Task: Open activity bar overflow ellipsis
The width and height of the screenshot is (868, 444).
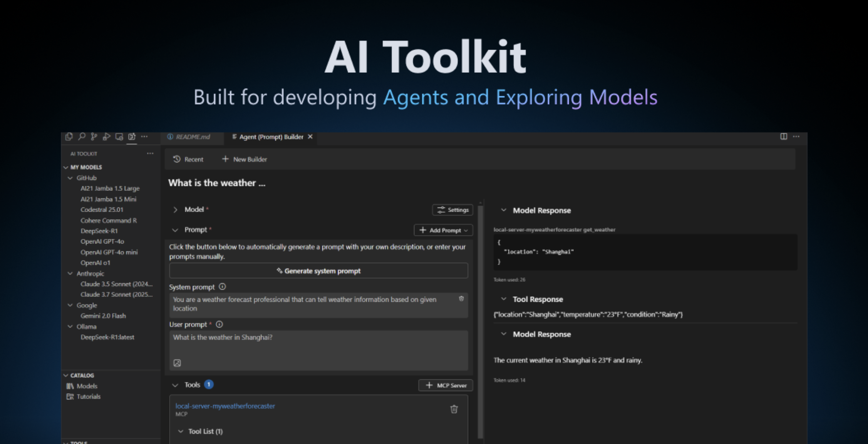Action: click(144, 137)
